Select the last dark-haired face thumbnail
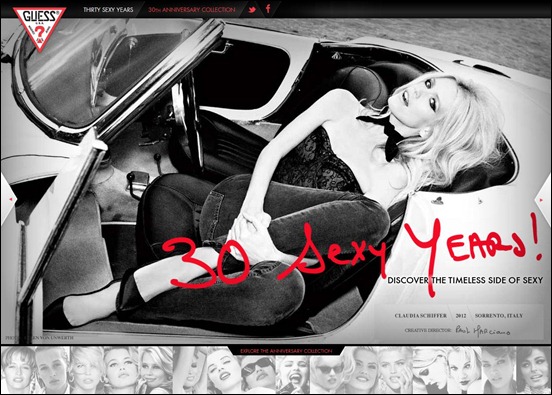The height and width of the screenshot is (395, 552). click(x=533, y=370)
